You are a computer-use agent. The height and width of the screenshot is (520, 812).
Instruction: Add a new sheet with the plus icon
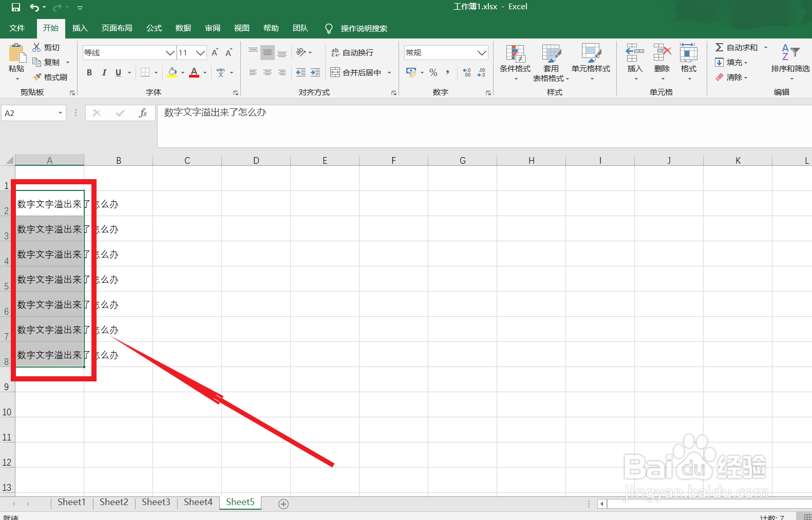[x=284, y=504]
